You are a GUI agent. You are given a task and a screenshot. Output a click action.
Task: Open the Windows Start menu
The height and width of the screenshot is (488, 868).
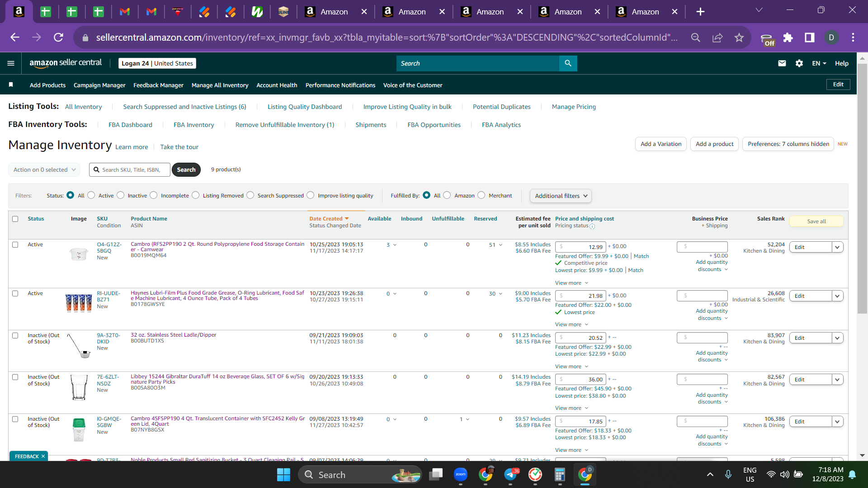click(x=283, y=475)
